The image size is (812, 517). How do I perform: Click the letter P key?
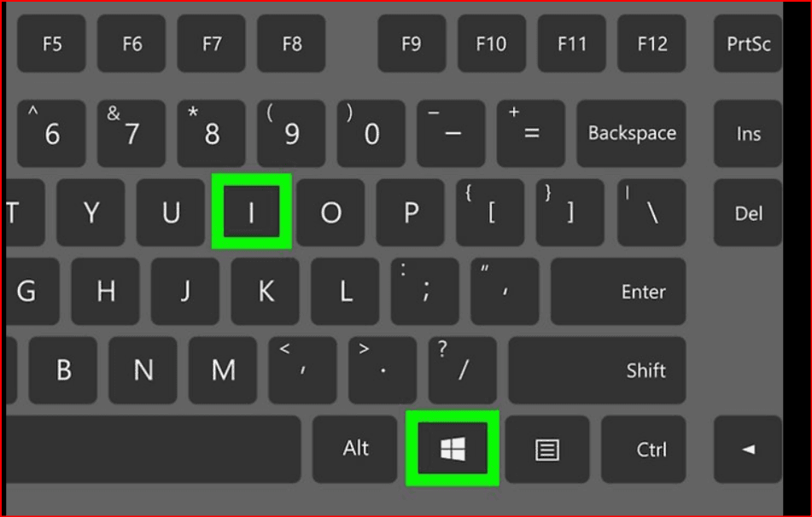coord(410,212)
